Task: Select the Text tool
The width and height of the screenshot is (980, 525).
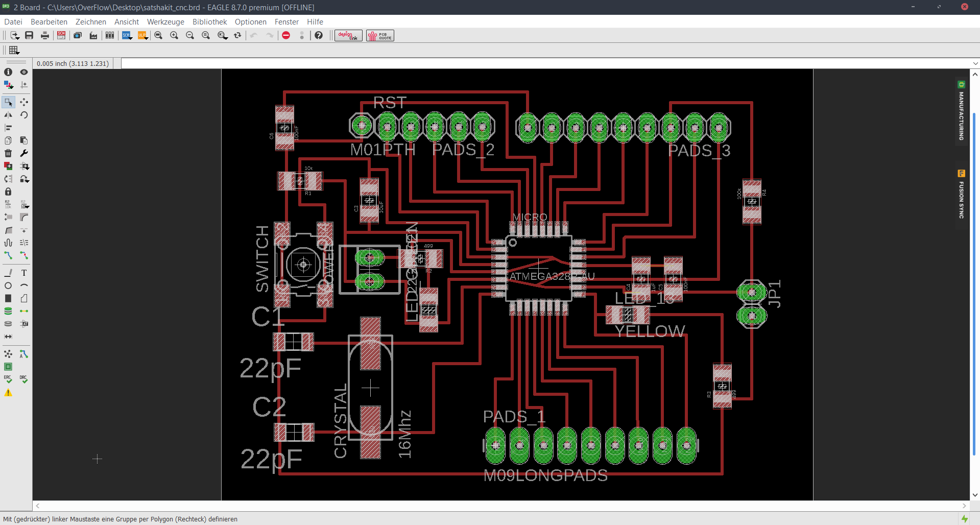Action: pos(24,273)
